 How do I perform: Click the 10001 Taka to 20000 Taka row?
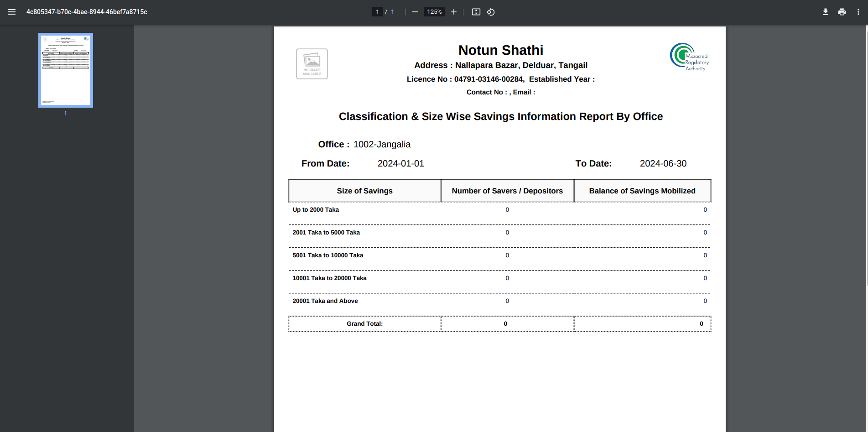pyautogui.click(x=499, y=278)
